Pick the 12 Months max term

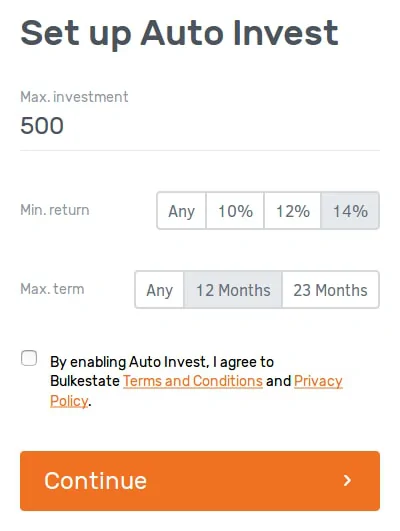pos(233,290)
